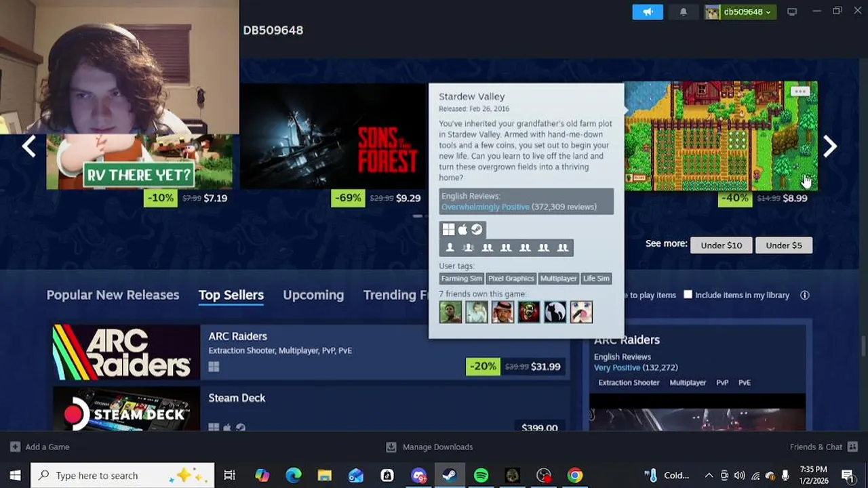Click Add a Game at bottom left

tap(40, 447)
